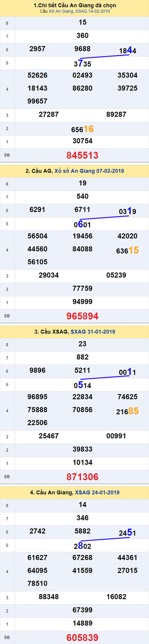Click number 3735 in first table

coord(82,64)
